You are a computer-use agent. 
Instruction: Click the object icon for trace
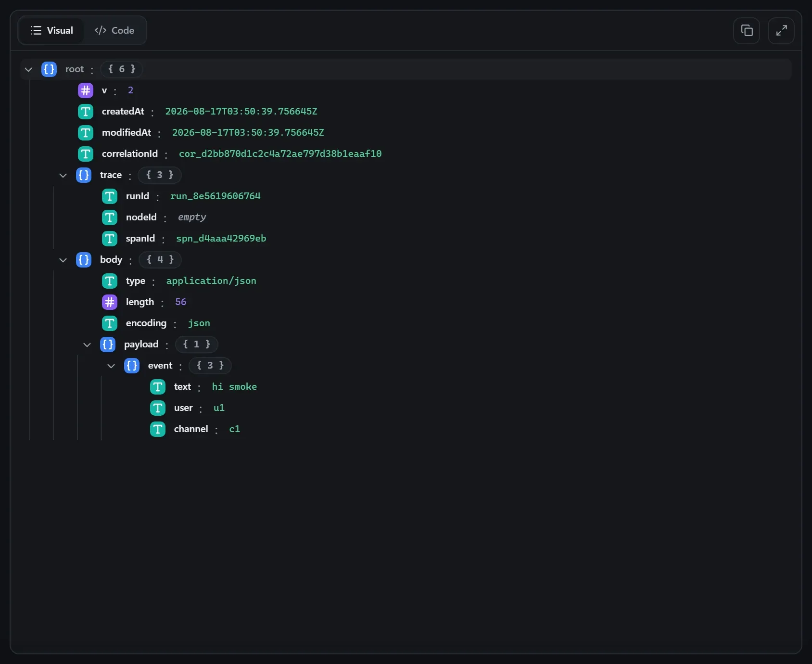tap(84, 175)
